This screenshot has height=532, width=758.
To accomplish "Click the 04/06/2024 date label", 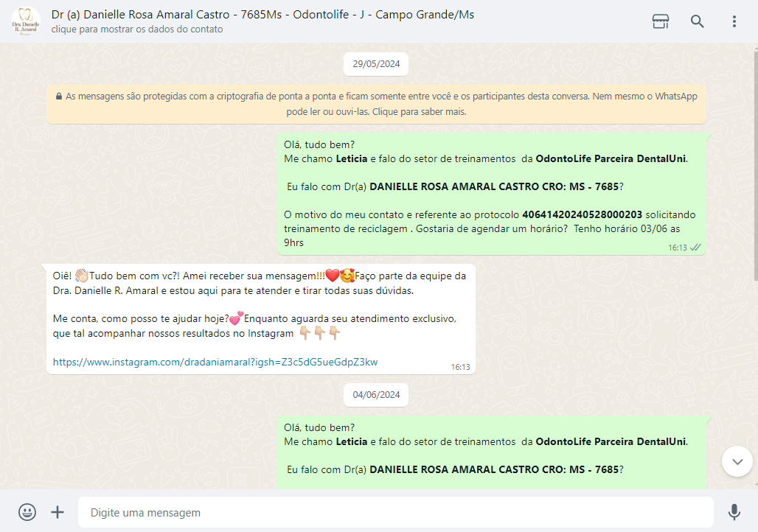I will (x=376, y=395).
